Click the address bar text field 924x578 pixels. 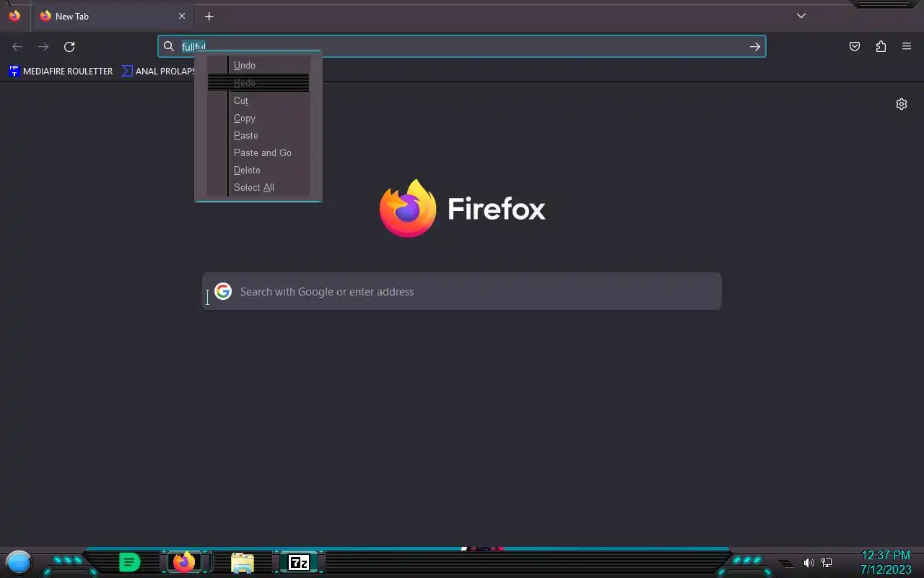pos(462,47)
